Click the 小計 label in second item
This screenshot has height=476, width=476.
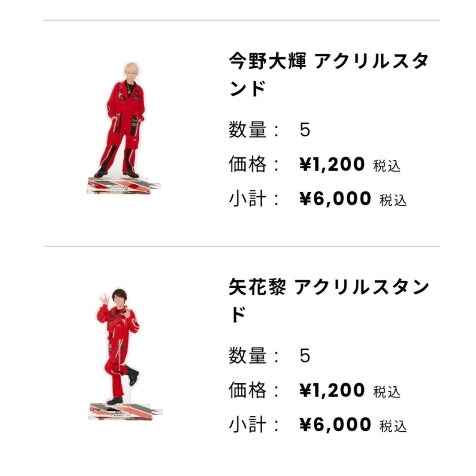coord(248,425)
